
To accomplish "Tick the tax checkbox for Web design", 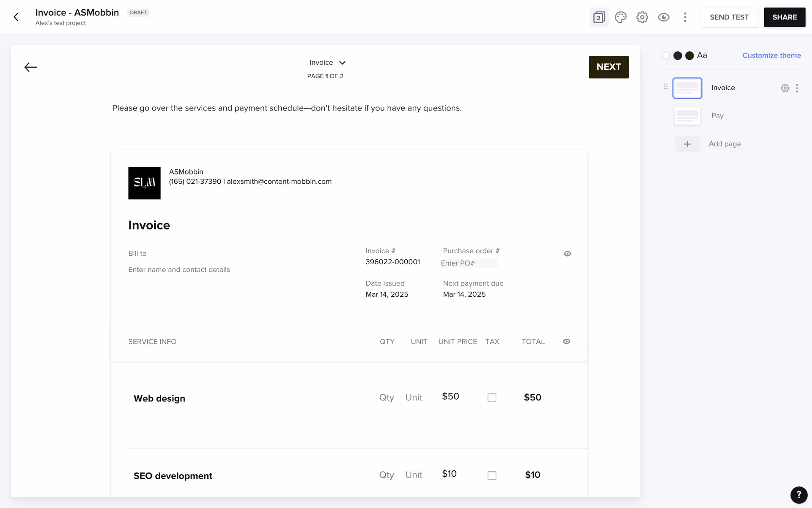I will pos(491,398).
